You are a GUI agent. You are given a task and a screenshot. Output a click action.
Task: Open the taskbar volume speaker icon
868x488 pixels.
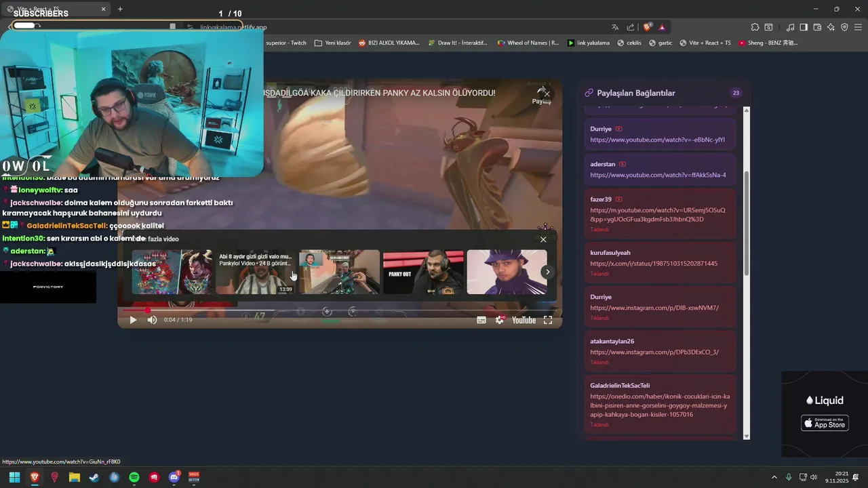coord(814,477)
